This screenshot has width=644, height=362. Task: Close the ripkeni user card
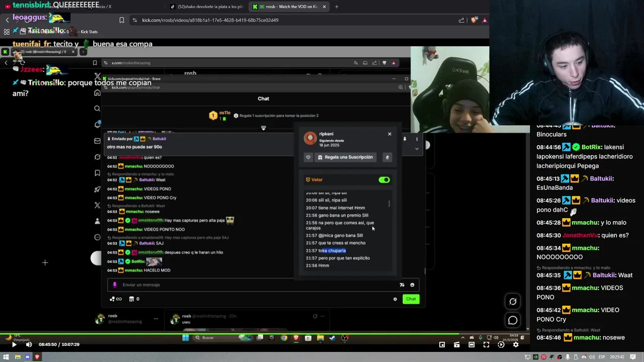389,134
